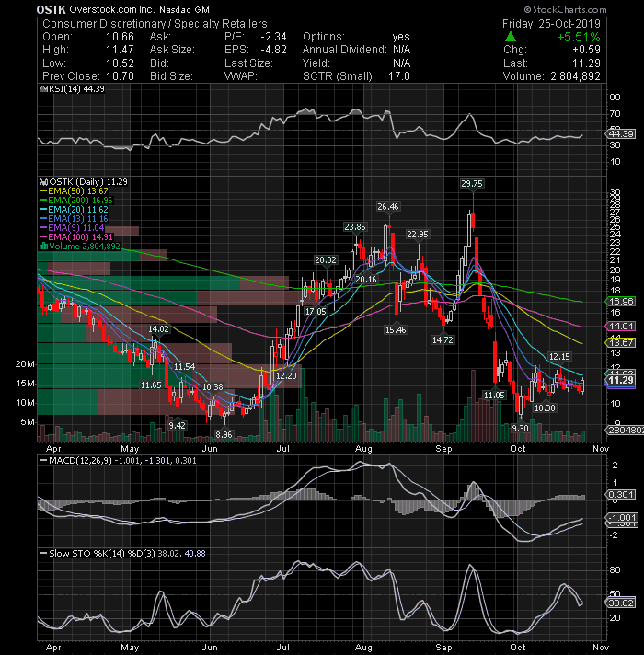This screenshot has height=655, width=644.
Task: Click the 26.46 high price label
Action: [388, 206]
